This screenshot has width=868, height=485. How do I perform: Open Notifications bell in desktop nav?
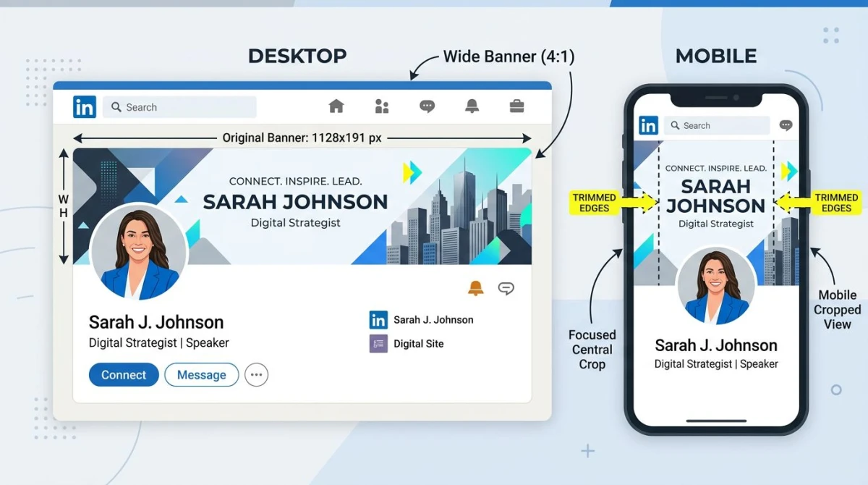pos(472,106)
